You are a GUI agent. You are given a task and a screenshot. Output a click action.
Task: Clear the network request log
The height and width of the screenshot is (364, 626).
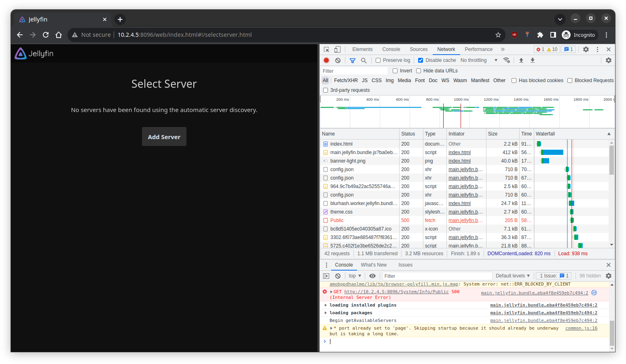[x=338, y=60]
